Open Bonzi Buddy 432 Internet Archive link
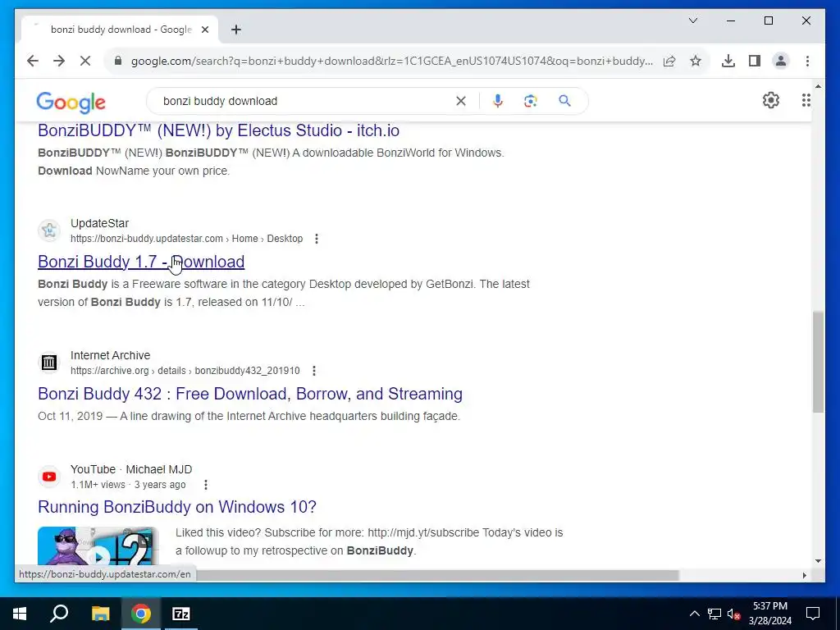Screen dimensions: 840x630 pyautogui.click(x=250, y=394)
